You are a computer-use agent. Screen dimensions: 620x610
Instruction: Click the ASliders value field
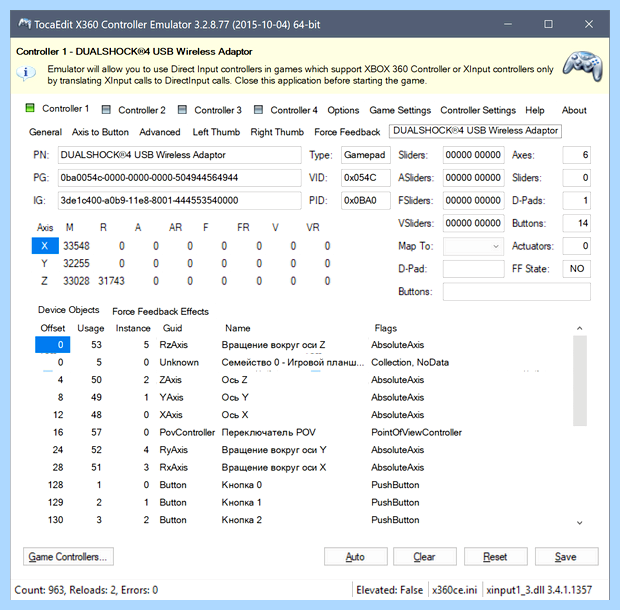(473, 178)
